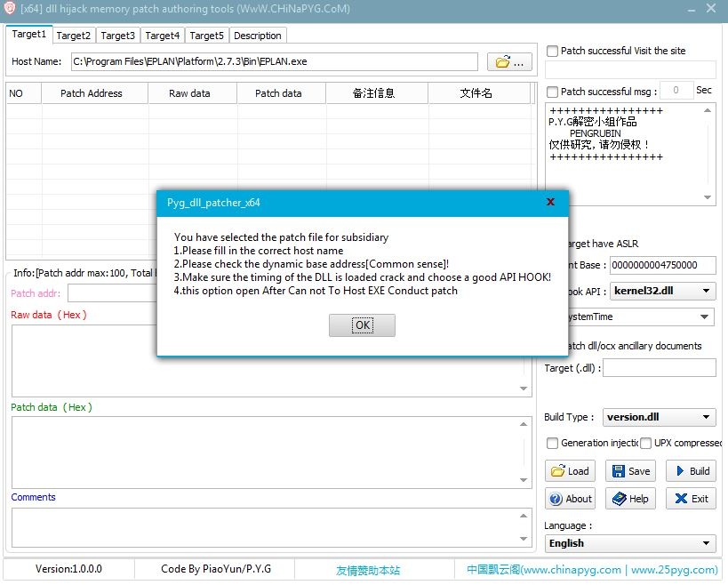This screenshot has width=728, height=585.
Task: Toggle Patch successful msg checkbox
Action: pos(552,92)
